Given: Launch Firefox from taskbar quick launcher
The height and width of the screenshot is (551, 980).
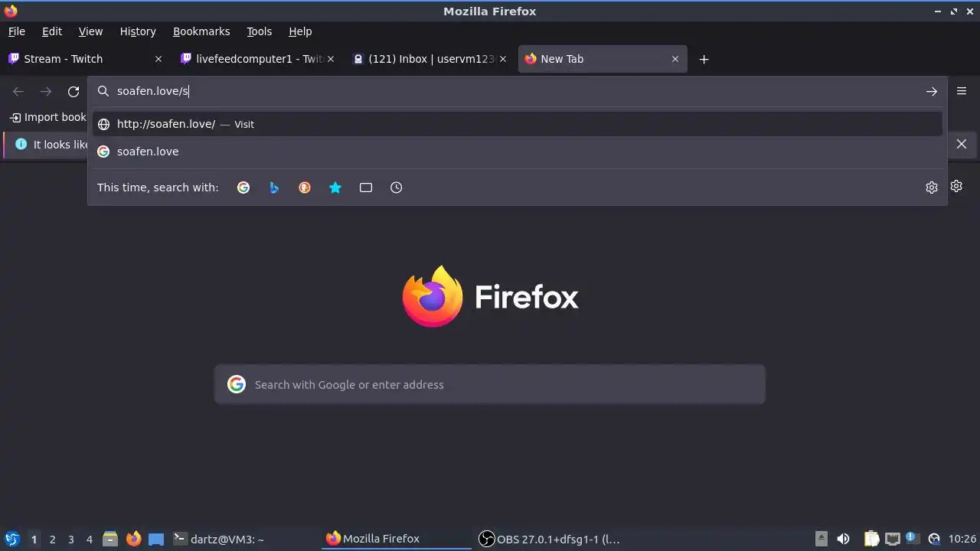Looking at the screenshot, I should (x=133, y=539).
